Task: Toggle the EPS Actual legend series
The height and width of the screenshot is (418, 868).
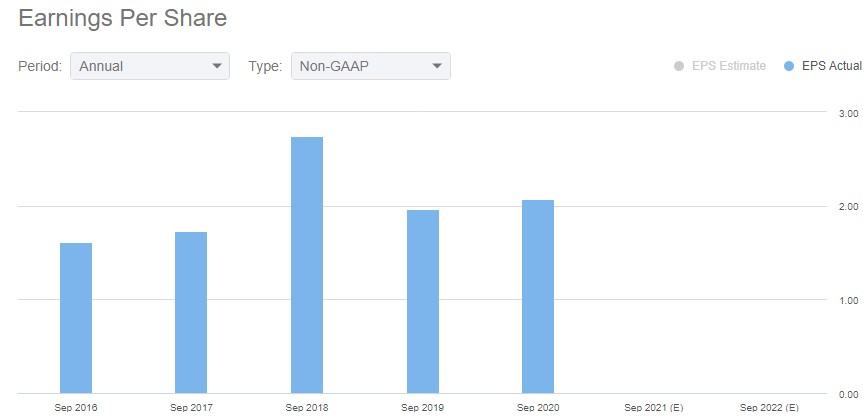Action: pyautogui.click(x=823, y=66)
